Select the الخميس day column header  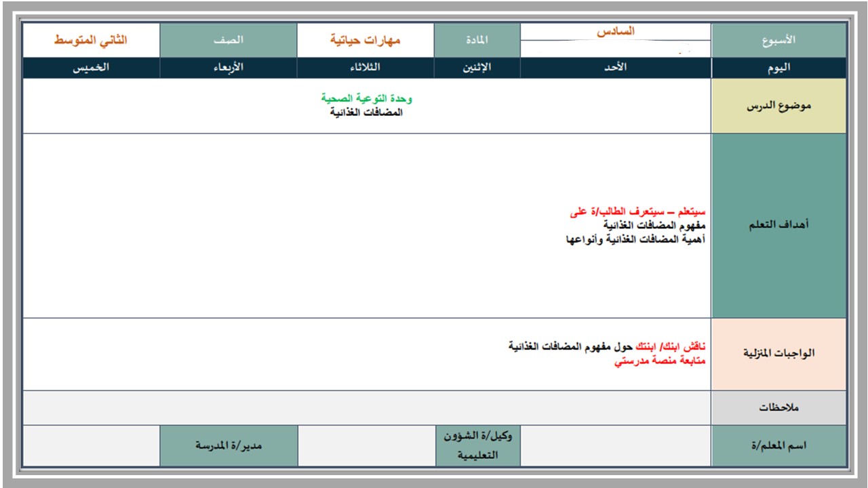[91, 68]
